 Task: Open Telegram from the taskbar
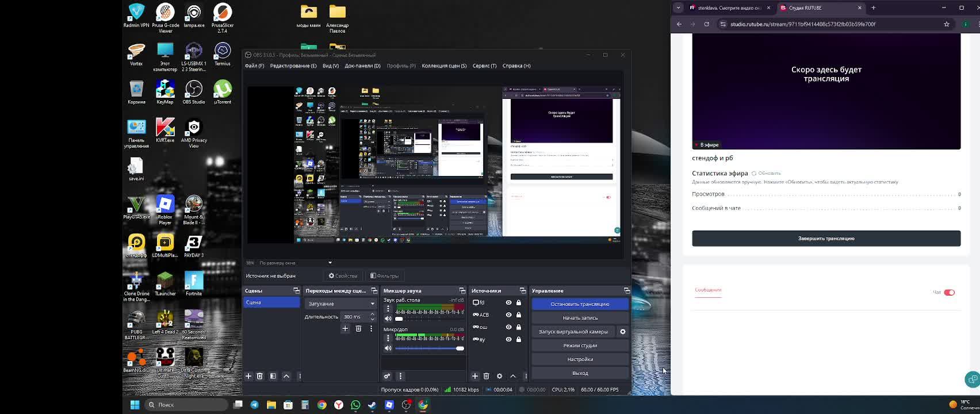point(254,405)
